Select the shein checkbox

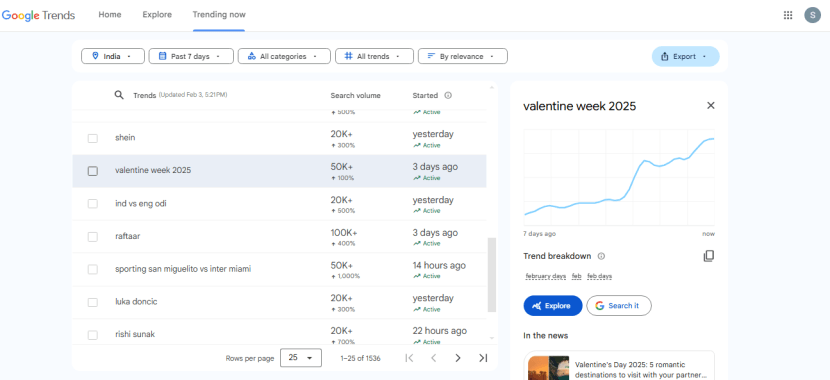click(x=93, y=138)
